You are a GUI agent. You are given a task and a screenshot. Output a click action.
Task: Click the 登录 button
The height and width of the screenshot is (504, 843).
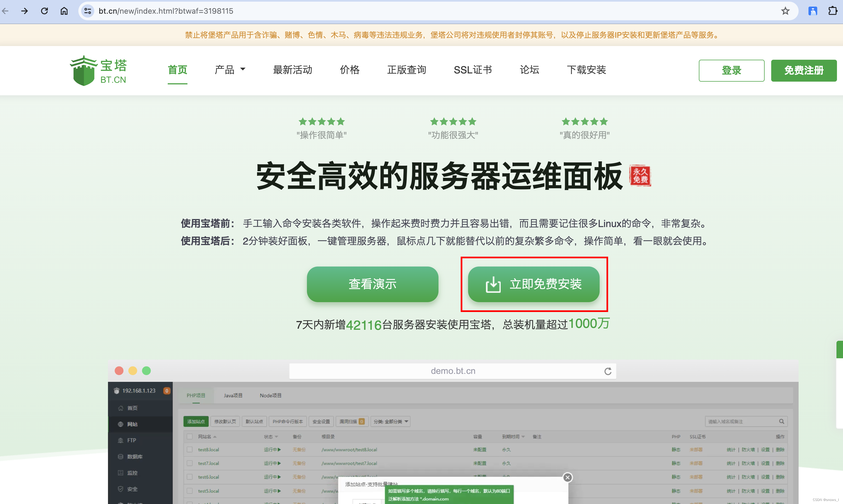tap(731, 71)
